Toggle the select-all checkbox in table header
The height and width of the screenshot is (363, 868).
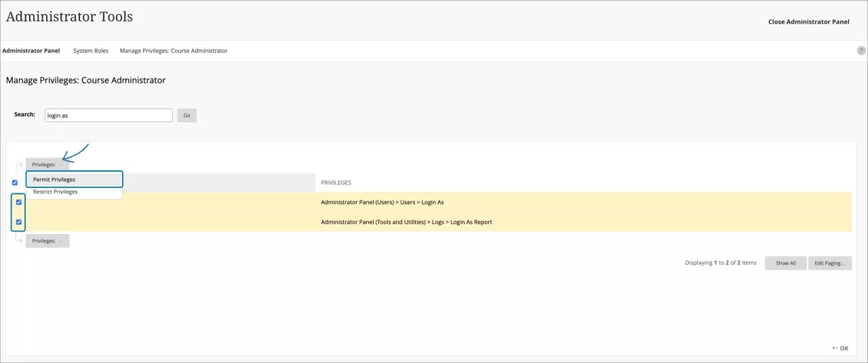click(15, 183)
